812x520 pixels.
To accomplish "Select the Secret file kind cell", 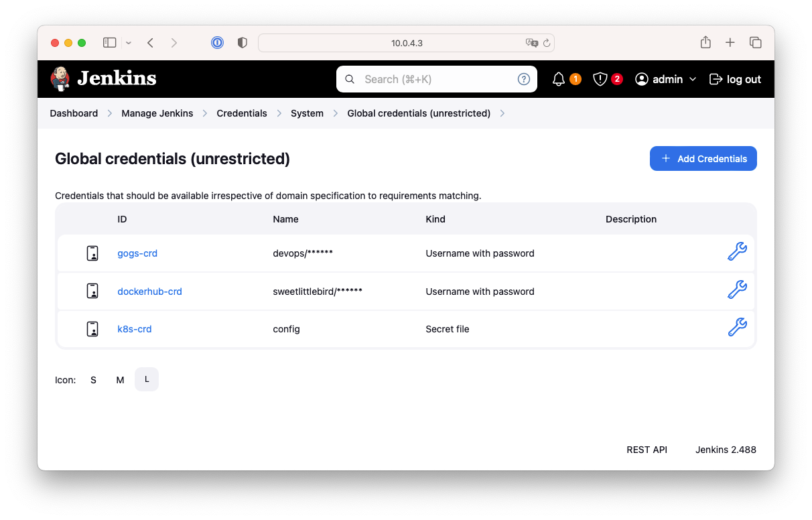I will pyautogui.click(x=448, y=329).
